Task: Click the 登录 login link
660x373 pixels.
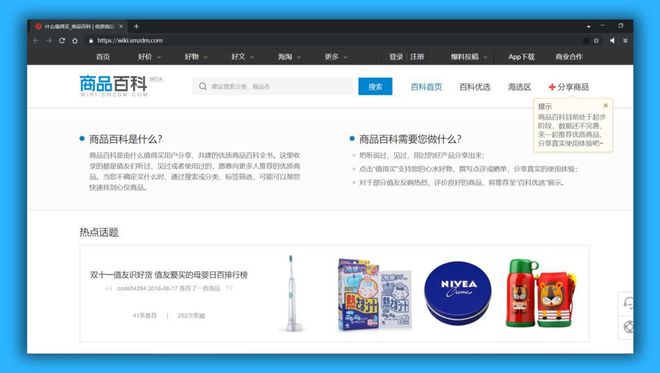Action: [x=396, y=56]
